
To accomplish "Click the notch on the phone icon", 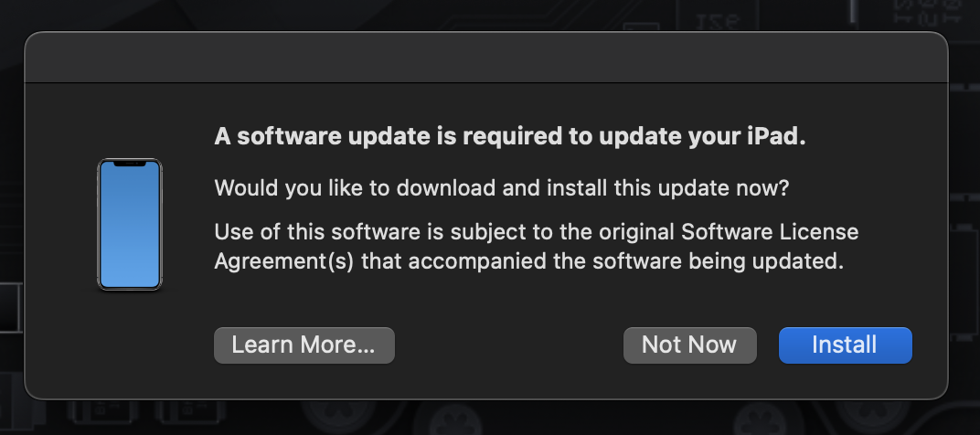I will pos(130,164).
